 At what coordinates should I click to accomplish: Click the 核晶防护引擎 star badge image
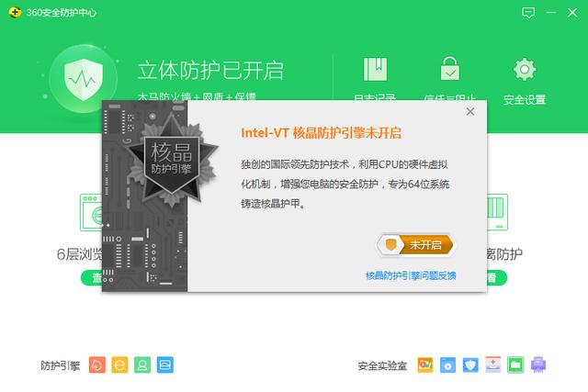[x=173, y=159]
